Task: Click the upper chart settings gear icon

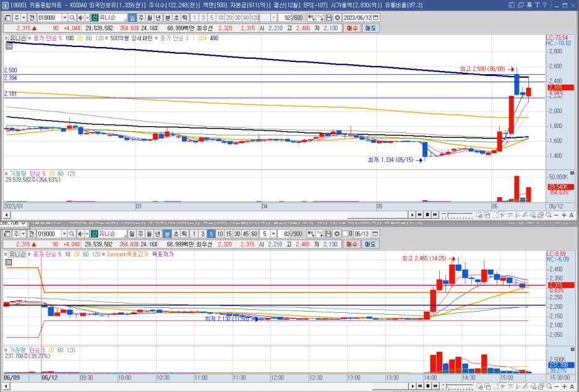Action: pyautogui.click(x=337, y=18)
